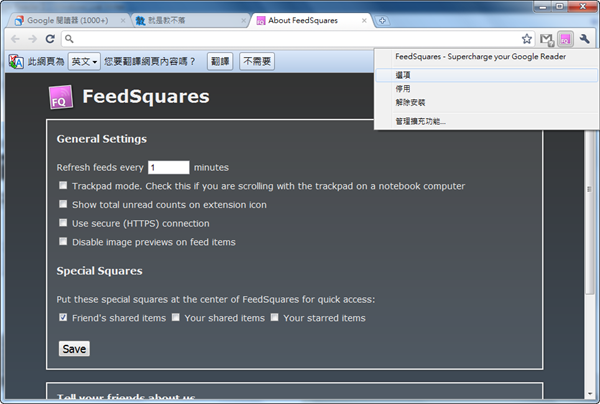600x404 pixels.
Task: Minimize the Chrome window
Action: [542, 7]
